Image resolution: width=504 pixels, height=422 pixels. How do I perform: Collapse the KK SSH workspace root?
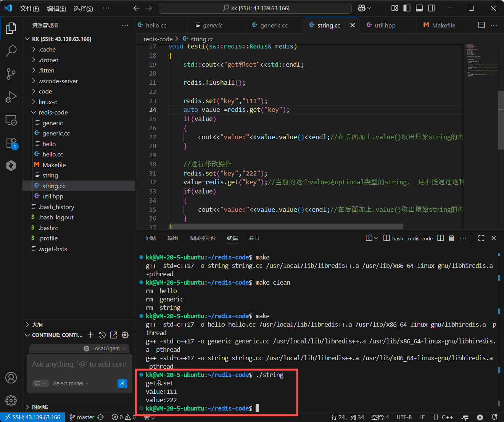(79, 39)
